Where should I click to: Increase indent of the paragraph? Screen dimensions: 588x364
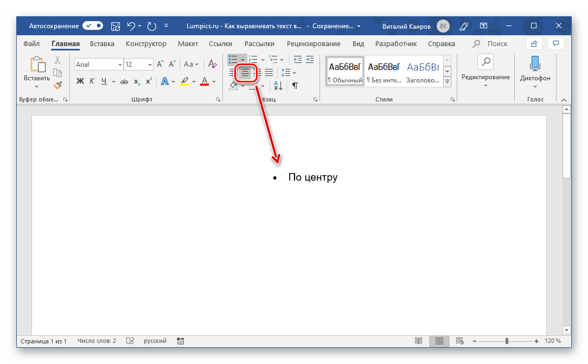(310, 59)
